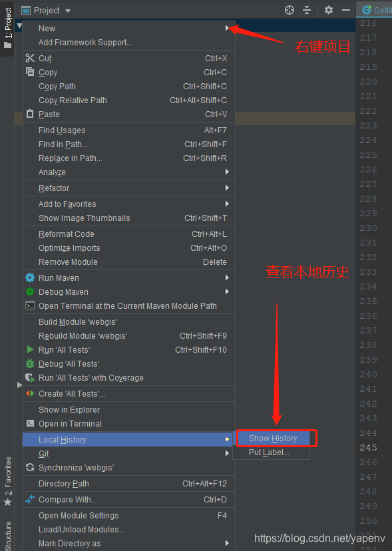Expand Mark Directory as submenu arrow
The width and height of the screenshot is (392, 551).
[227, 543]
